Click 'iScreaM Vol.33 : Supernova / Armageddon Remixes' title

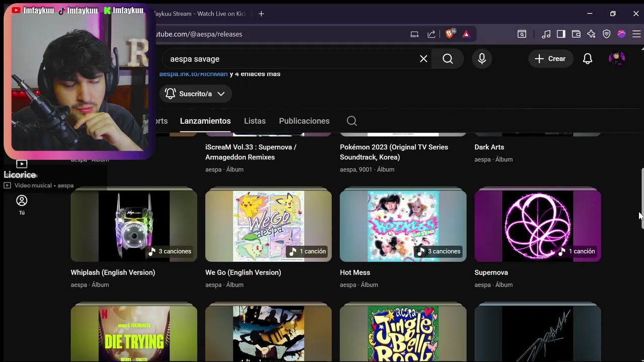point(251,152)
